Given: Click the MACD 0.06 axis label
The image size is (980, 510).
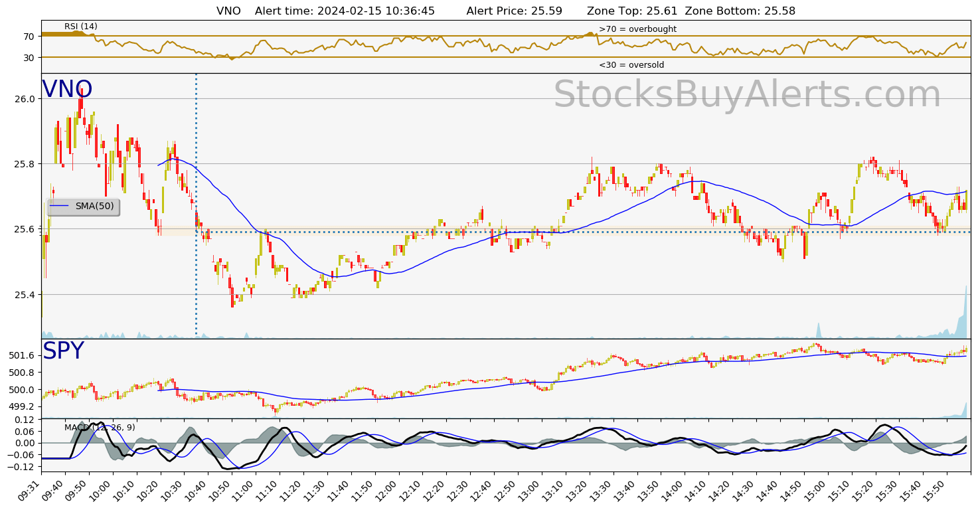Looking at the screenshot, I should coord(25,431).
